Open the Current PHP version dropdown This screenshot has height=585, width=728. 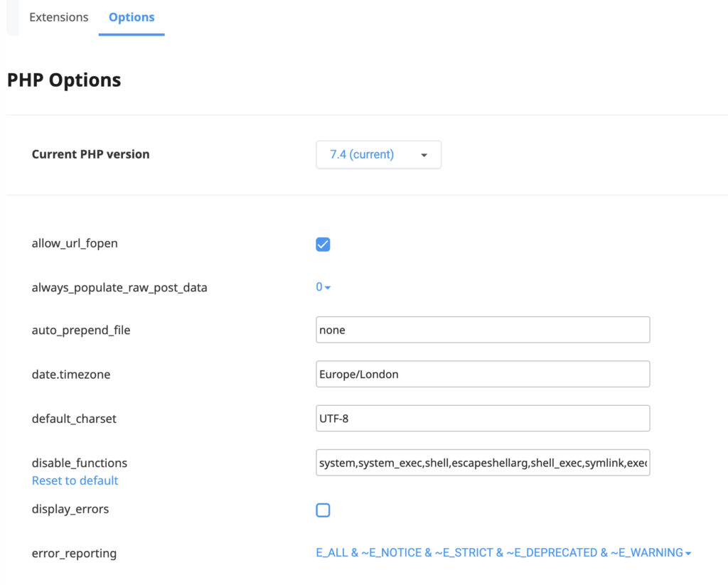coord(378,154)
